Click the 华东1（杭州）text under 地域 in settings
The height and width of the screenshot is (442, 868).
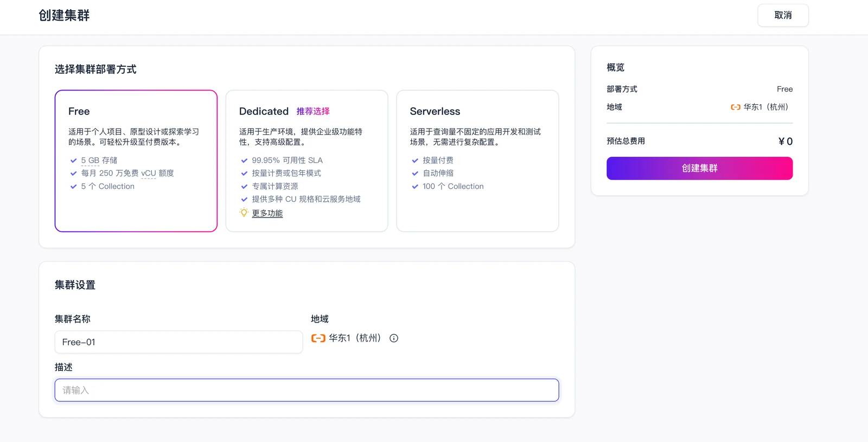(355, 338)
